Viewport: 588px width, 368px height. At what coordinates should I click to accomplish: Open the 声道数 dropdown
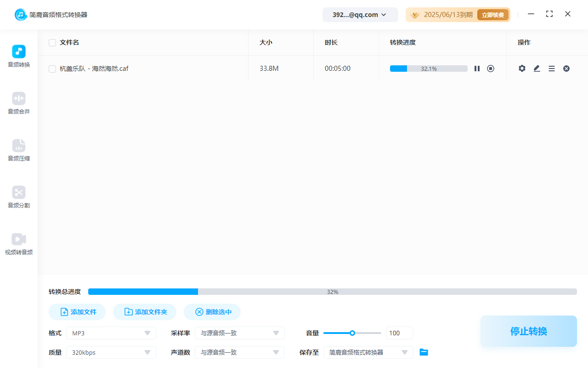click(x=240, y=352)
